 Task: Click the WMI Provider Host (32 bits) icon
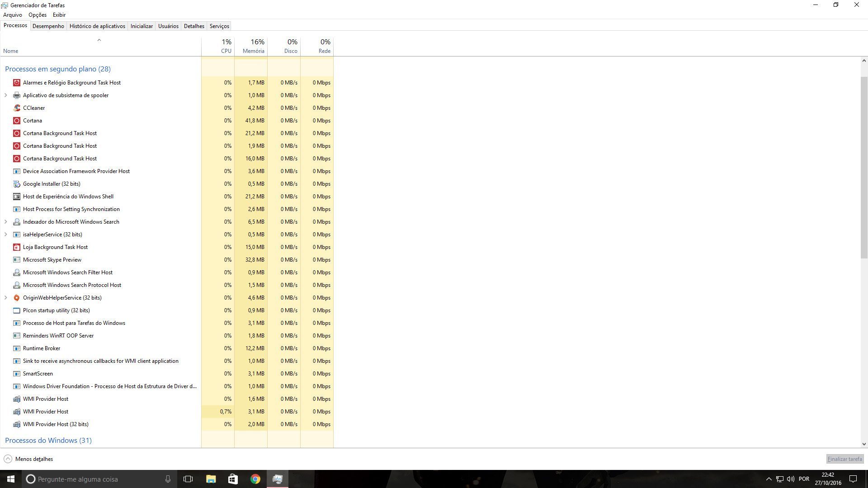point(17,424)
